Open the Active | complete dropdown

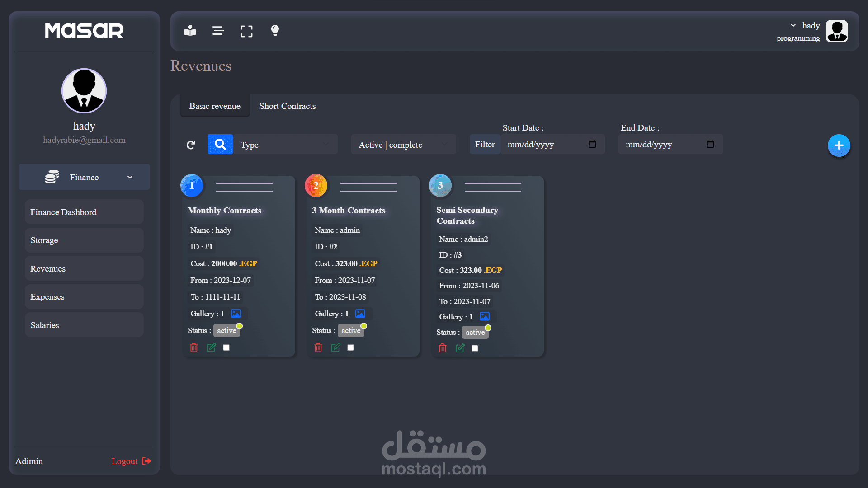pos(403,145)
